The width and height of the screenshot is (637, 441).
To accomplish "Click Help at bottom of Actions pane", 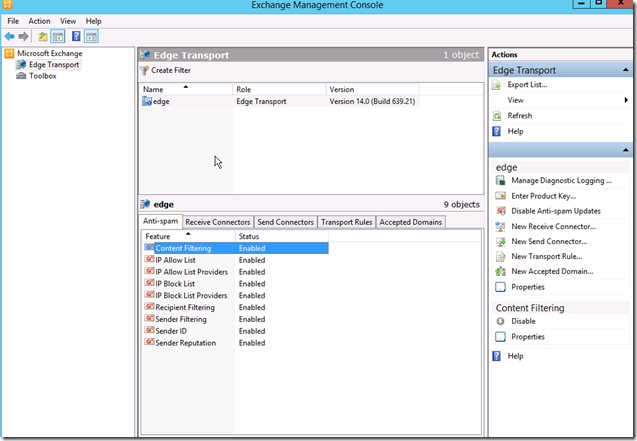I will click(x=515, y=356).
